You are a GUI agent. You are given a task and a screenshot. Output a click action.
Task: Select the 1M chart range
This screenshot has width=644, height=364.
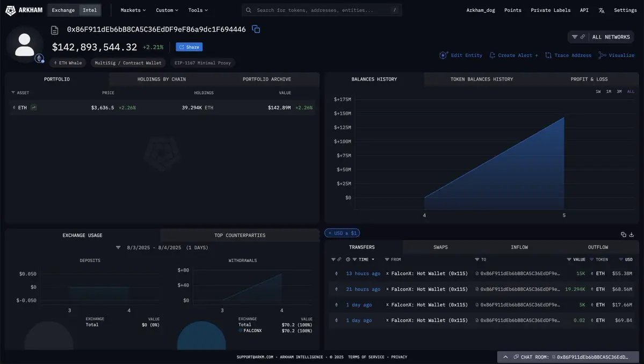point(609,91)
